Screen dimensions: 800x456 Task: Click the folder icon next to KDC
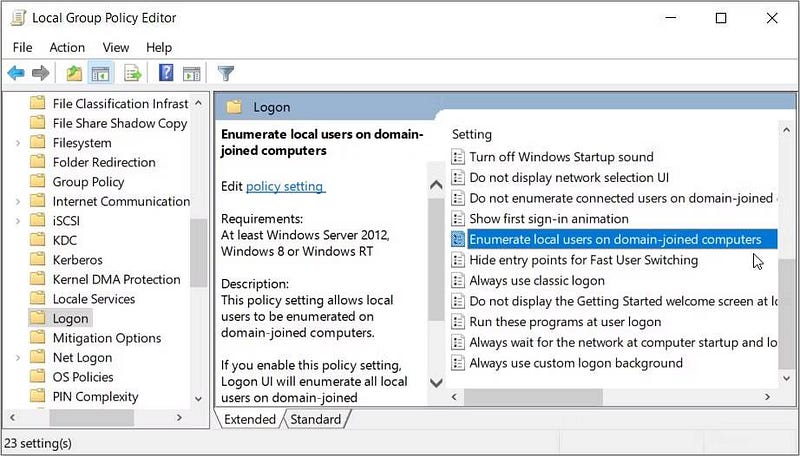click(37, 240)
